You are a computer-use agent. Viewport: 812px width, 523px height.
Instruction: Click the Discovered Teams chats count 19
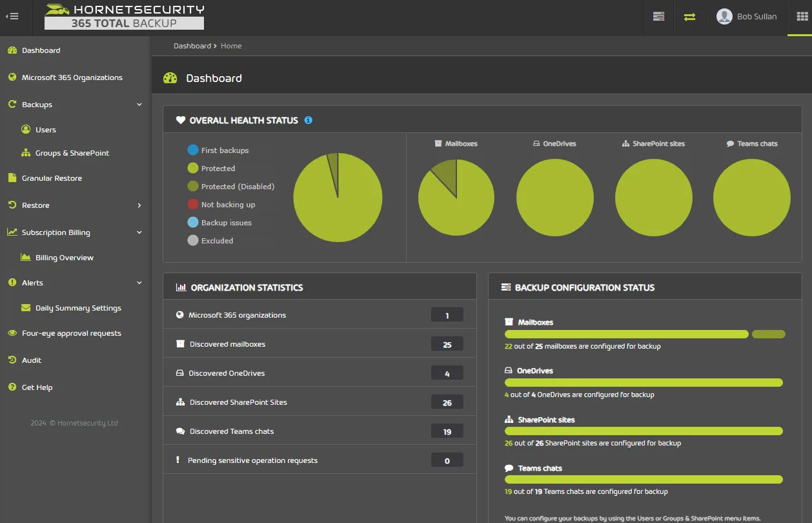pyautogui.click(x=447, y=431)
